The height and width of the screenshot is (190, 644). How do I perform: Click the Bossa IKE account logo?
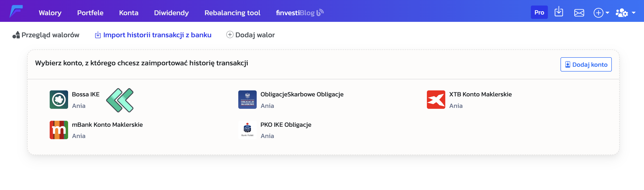(59, 100)
